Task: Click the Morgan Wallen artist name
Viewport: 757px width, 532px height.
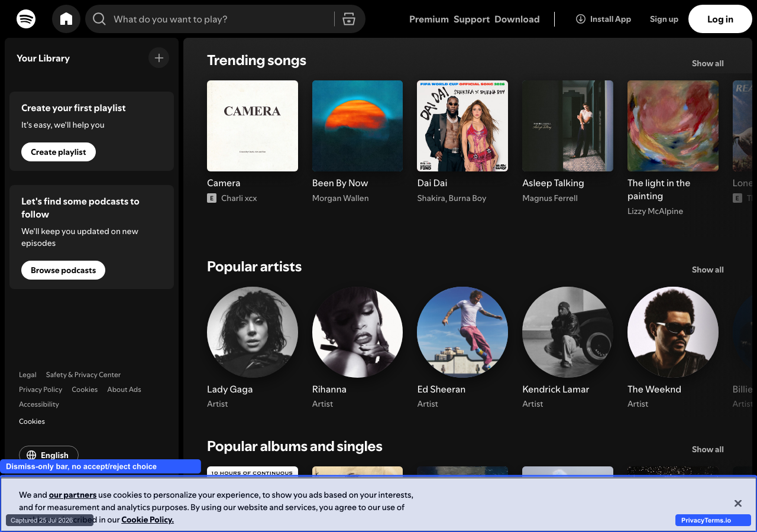Action: [340, 198]
